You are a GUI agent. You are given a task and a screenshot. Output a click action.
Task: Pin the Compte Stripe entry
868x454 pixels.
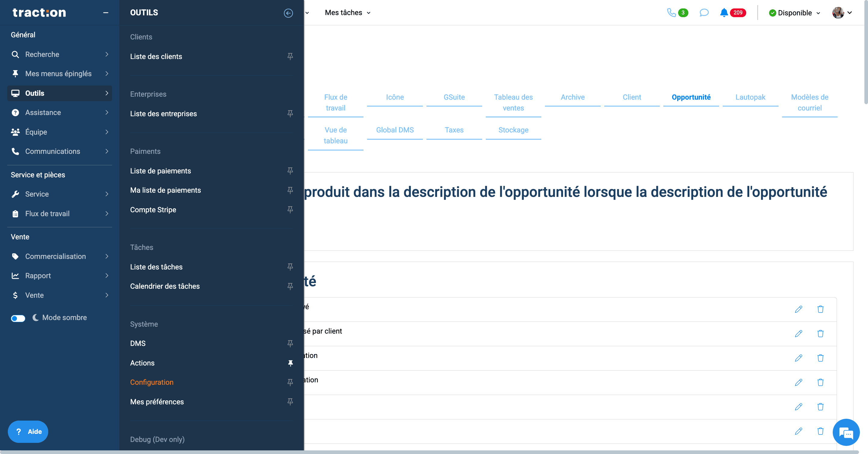coord(290,210)
